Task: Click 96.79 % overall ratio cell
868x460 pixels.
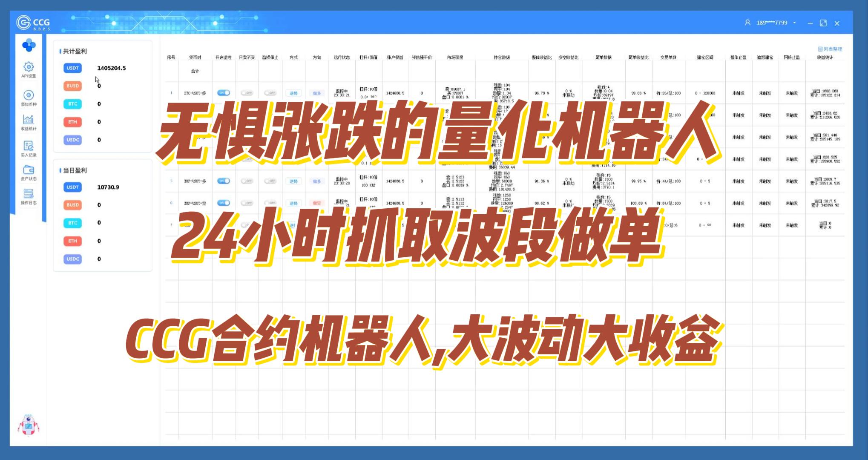Action: pos(542,93)
